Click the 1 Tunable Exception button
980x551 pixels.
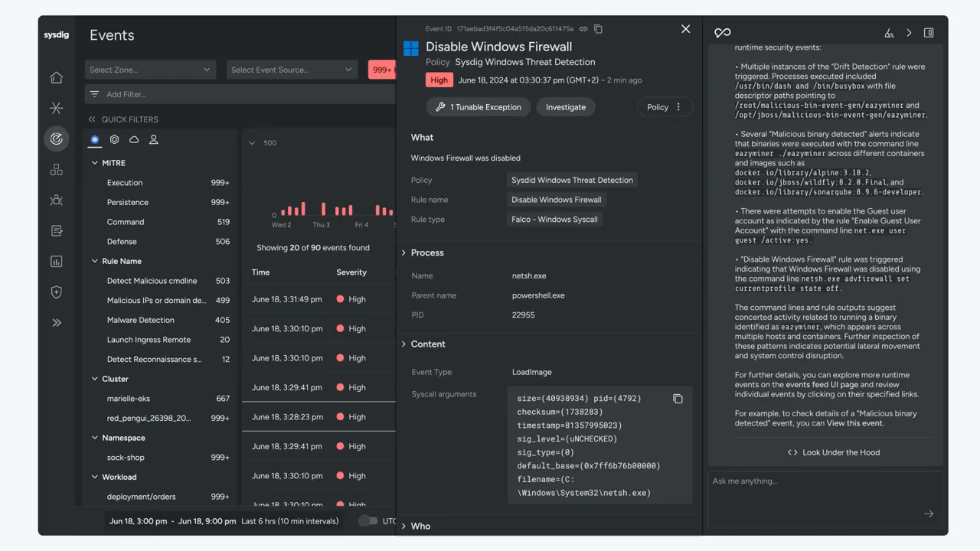(x=479, y=107)
